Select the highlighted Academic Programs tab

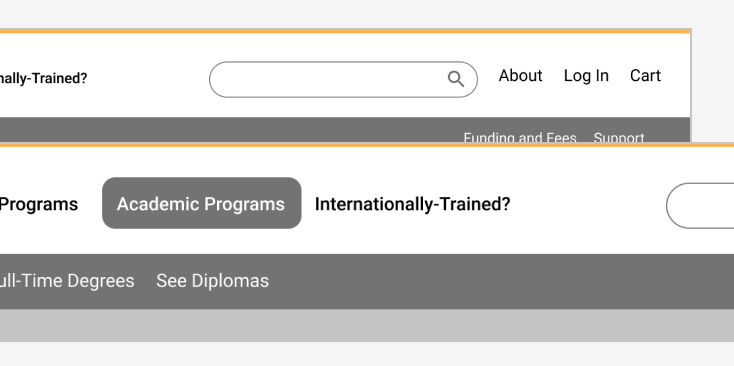[202, 203]
